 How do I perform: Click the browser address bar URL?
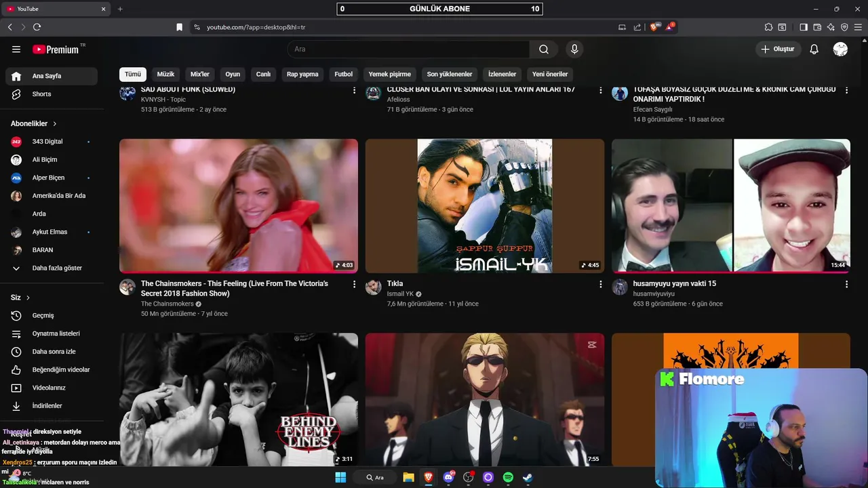(256, 27)
